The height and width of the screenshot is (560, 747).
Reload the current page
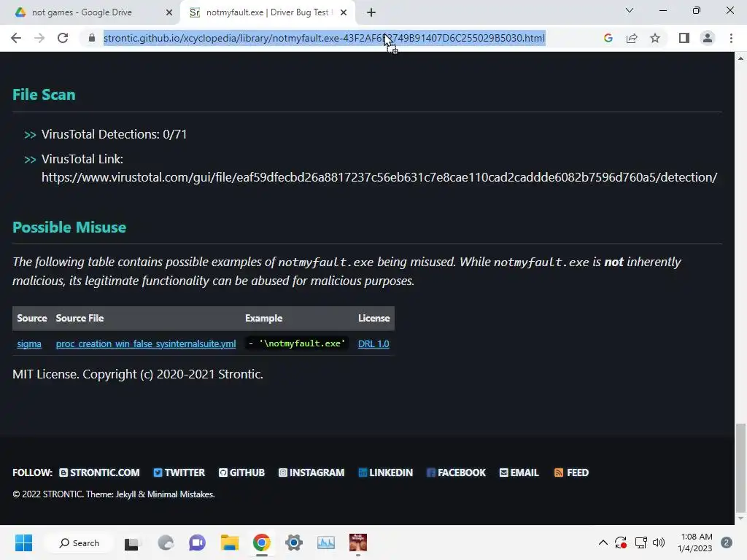(63, 38)
